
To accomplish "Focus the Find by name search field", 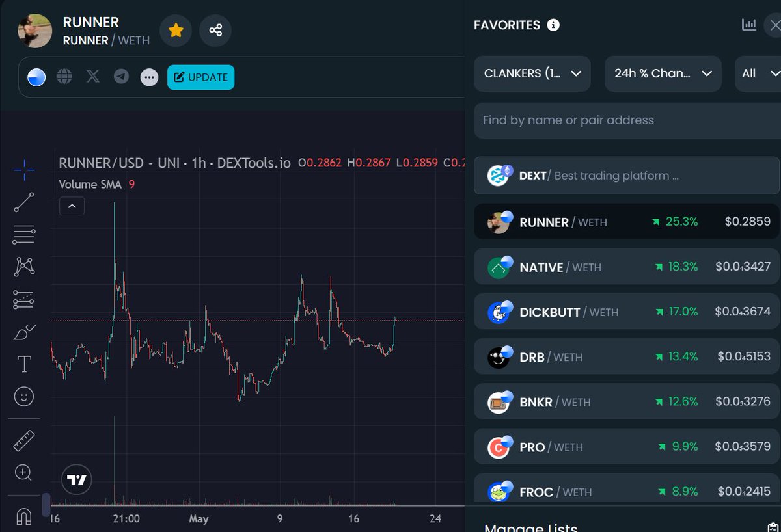I will pyautogui.click(x=627, y=120).
